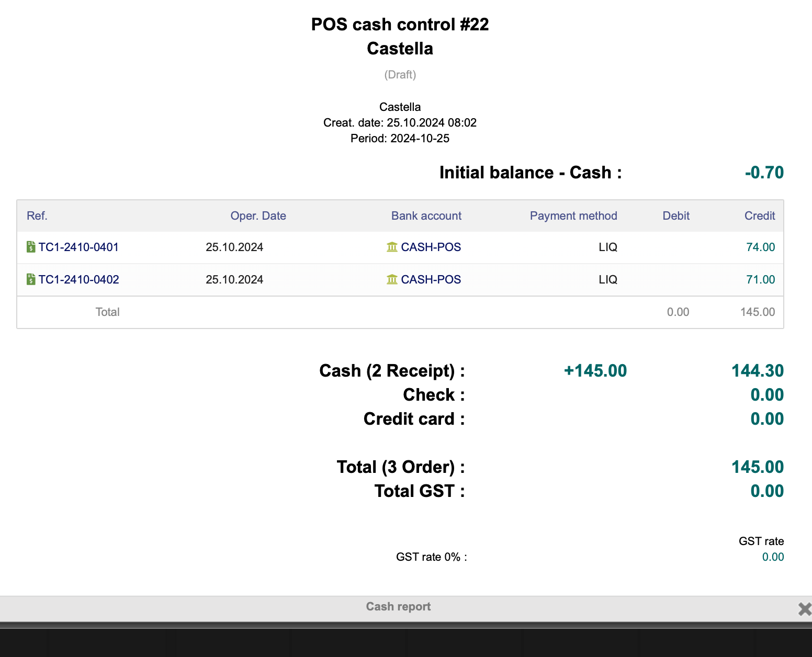
Task: Click credit amount 74.00
Action: 760,247
